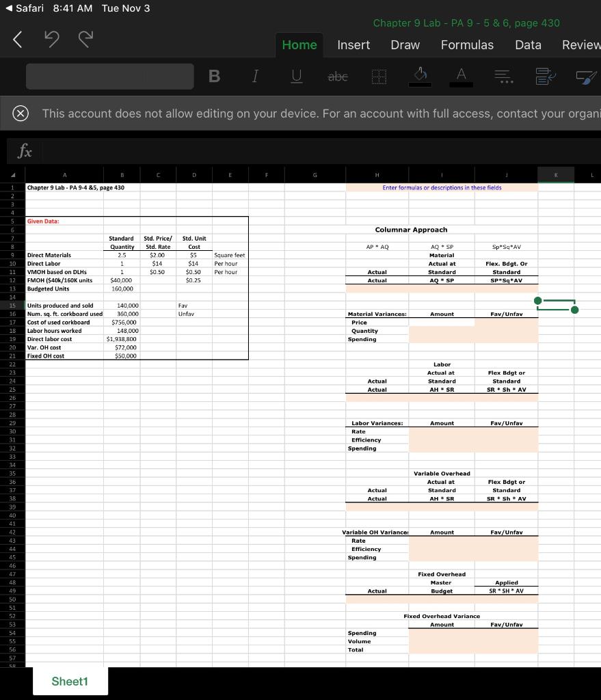The height and width of the screenshot is (700, 601).
Task: Open text alignment options
Action: point(504,77)
